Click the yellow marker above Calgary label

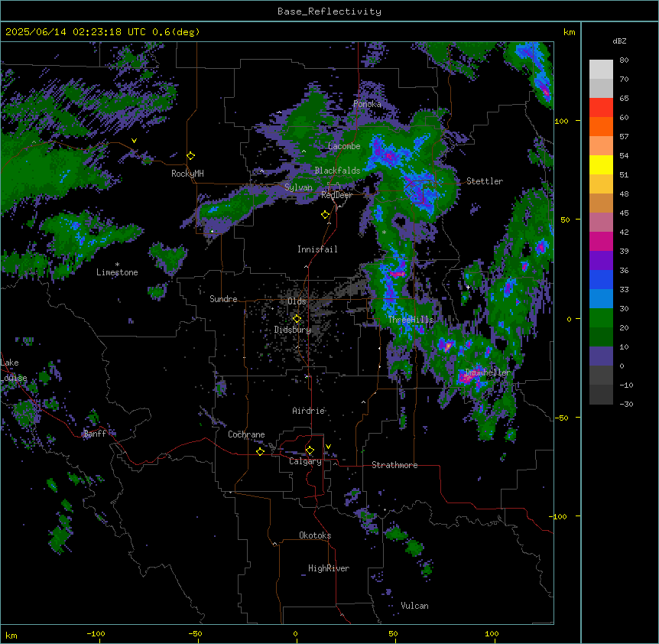310,450
